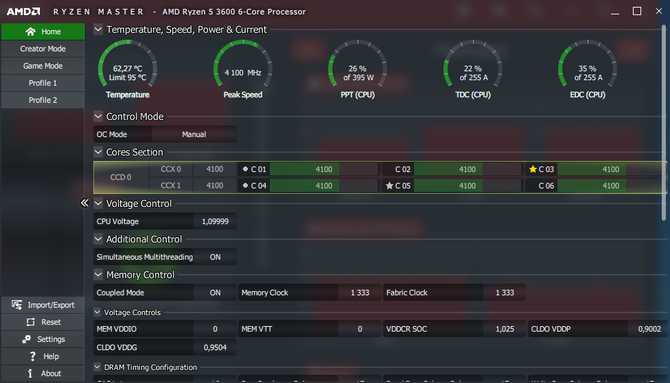670x383 pixels.
Task: Adjust the C 02 core speed bar
Action: tap(467, 169)
